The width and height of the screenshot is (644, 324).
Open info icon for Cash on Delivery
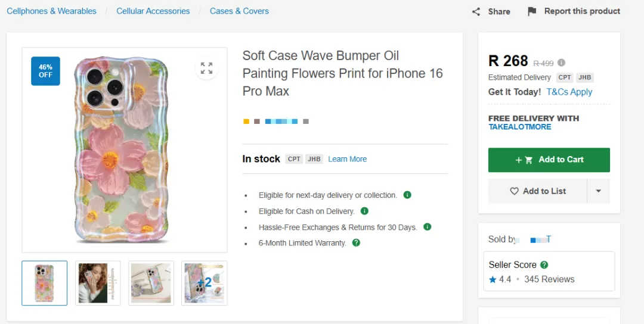click(364, 211)
